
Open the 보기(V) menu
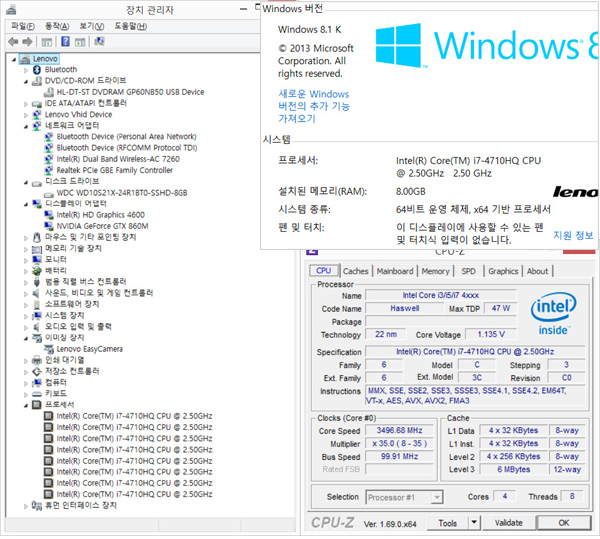pyautogui.click(x=91, y=26)
